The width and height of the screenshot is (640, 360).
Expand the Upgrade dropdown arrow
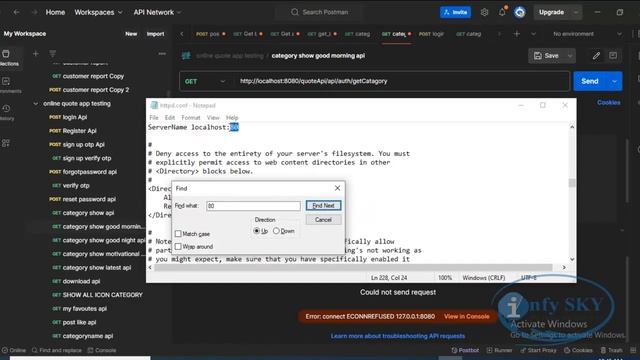(576, 12)
